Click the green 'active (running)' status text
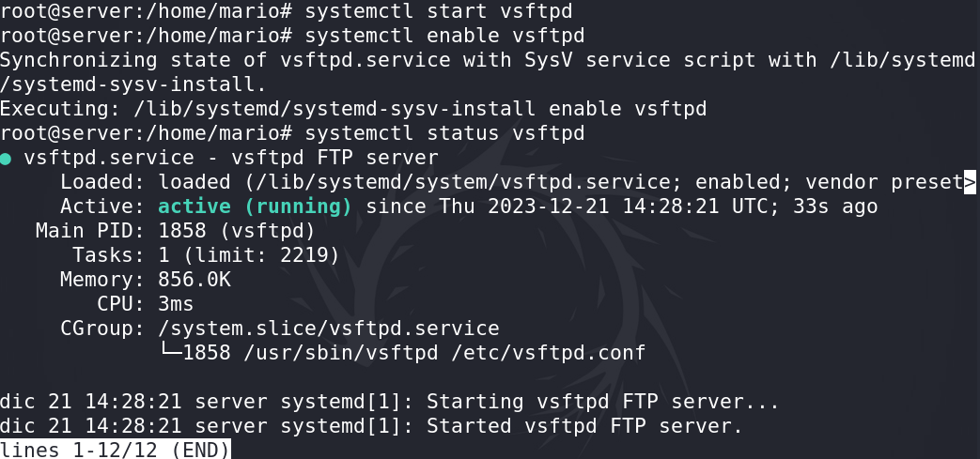Image resolution: width=980 pixels, height=459 pixels. click(255, 207)
